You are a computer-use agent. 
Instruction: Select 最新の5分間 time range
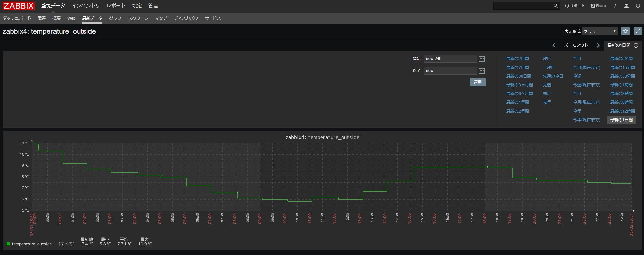pyautogui.click(x=621, y=59)
